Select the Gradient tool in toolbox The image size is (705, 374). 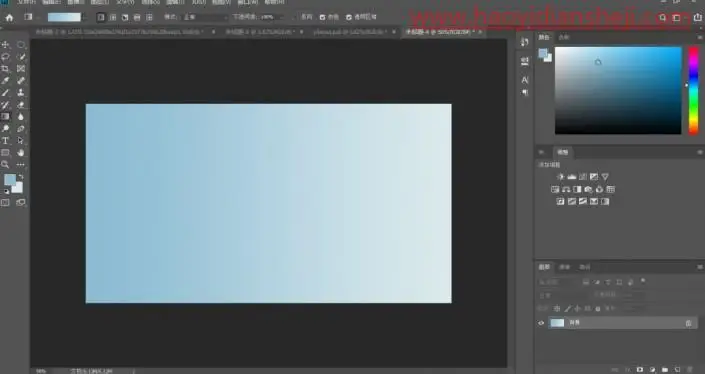[x=5, y=116]
